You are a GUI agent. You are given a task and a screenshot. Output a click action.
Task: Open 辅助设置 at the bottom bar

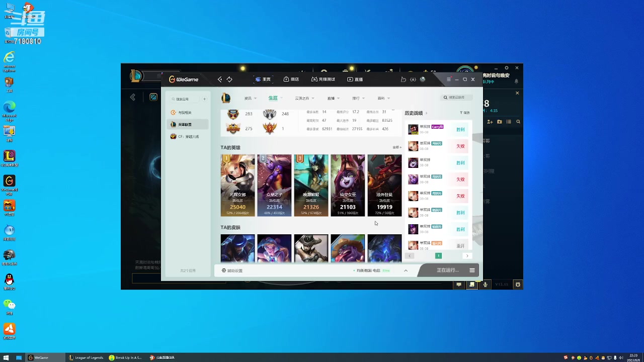[232, 270]
